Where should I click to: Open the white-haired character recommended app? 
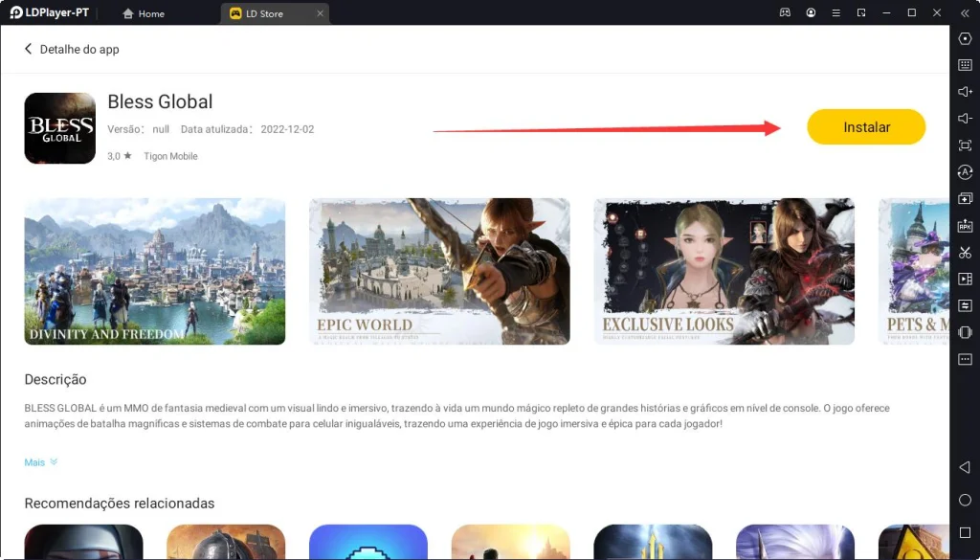click(x=795, y=542)
